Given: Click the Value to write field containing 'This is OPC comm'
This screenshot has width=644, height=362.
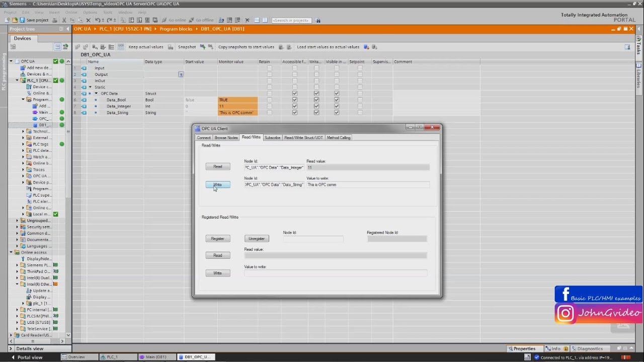Looking at the screenshot, I should (368, 185).
